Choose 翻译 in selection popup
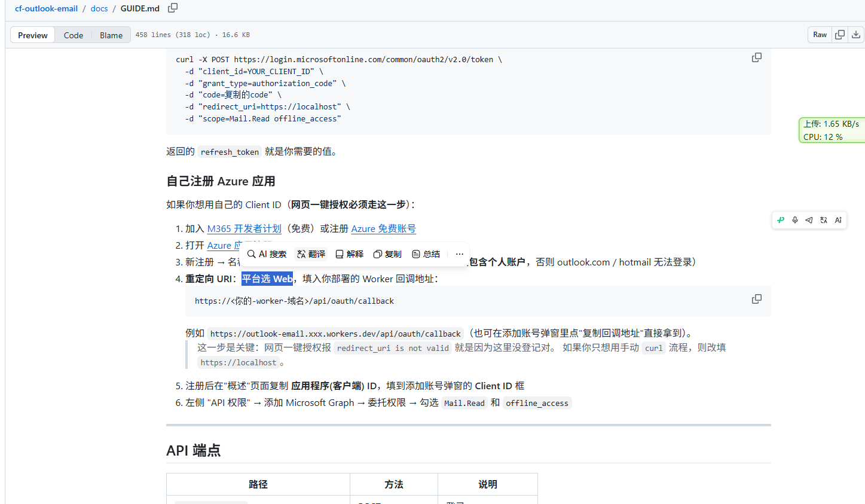Viewport: 865px width, 504px height. [x=311, y=254]
